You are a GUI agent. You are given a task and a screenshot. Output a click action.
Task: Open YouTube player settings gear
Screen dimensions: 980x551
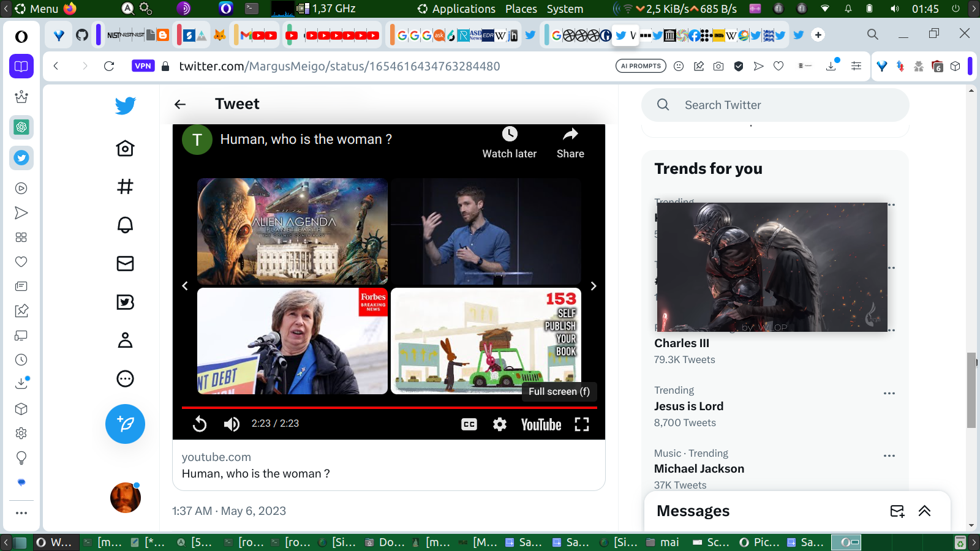pyautogui.click(x=500, y=424)
